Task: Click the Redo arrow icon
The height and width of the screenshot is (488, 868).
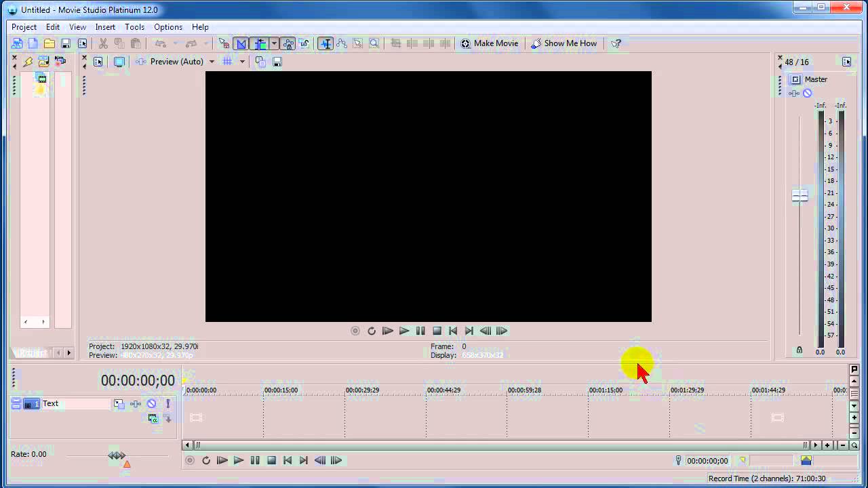Action: coord(191,43)
